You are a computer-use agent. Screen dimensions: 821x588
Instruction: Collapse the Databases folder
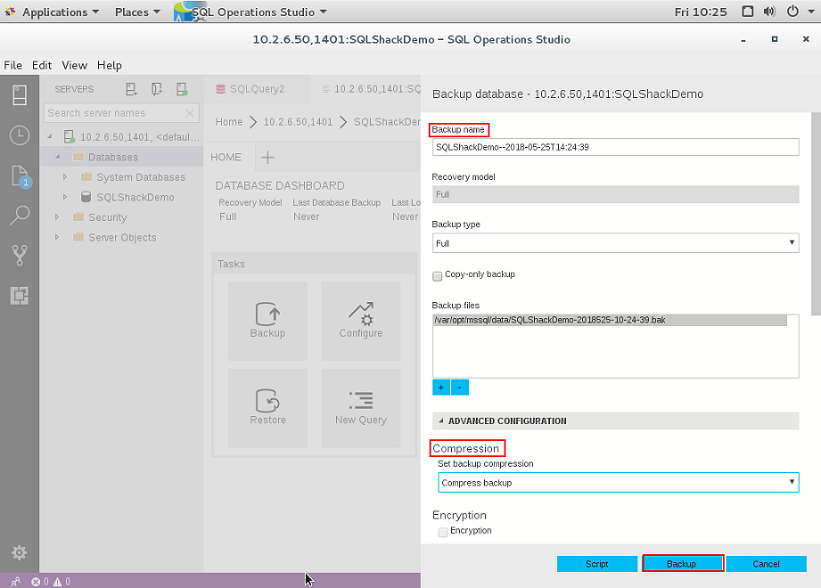pyautogui.click(x=58, y=157)
